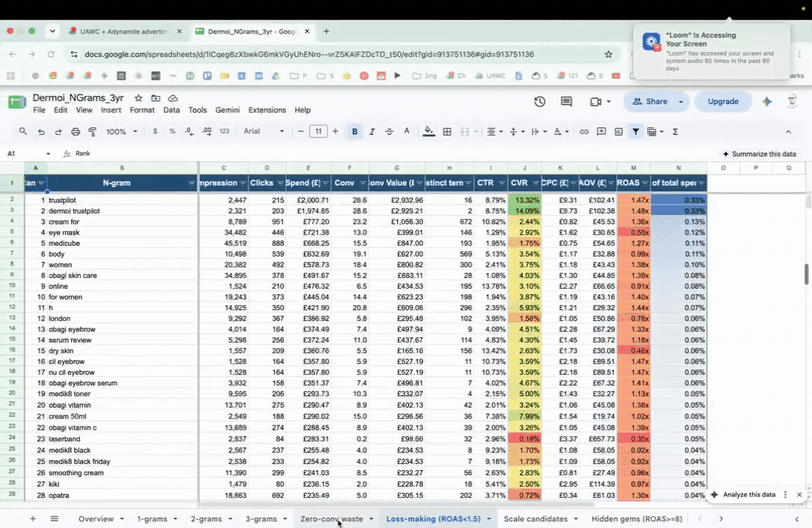Image resolution: width=812 pixels, height=528 pixels.
Task: Open the Extensions menu
Action: click(x=267, y=110)
